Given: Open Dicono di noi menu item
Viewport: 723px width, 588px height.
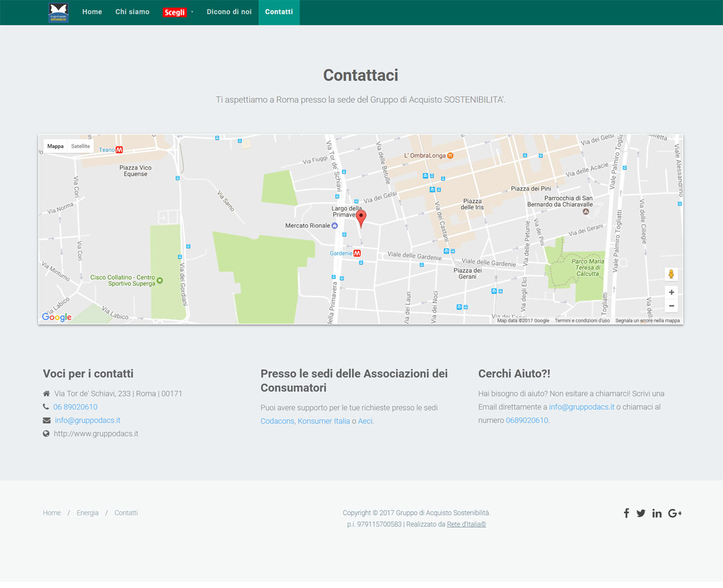Looking at the screenshot, I should pyautogui.click(x=229, y=12).
